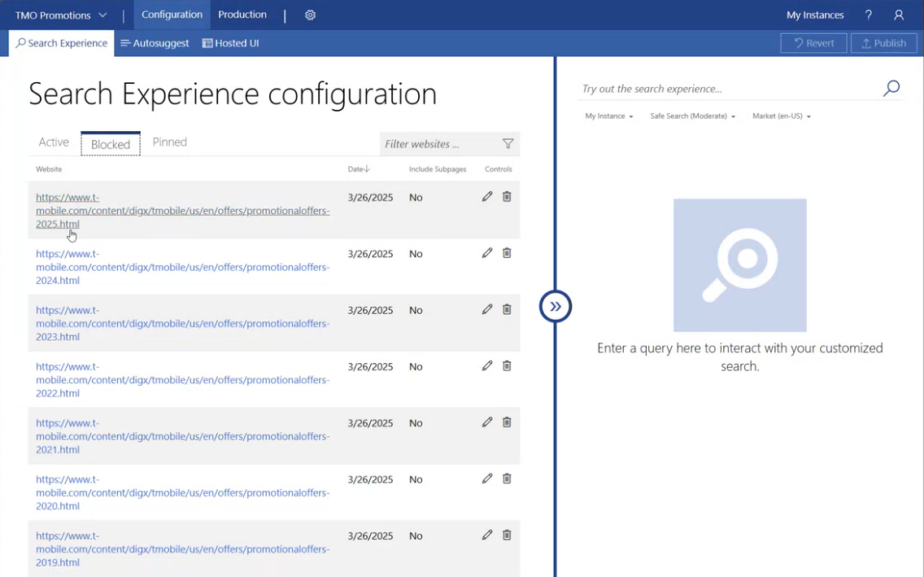Edit the promotionaloffers-2020.html row
This screenshot has height=577, width=924.
pyautogui.click(x=486, y=479)
